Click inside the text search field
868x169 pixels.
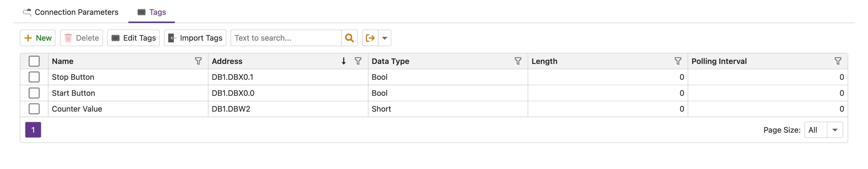coord(286,38)
